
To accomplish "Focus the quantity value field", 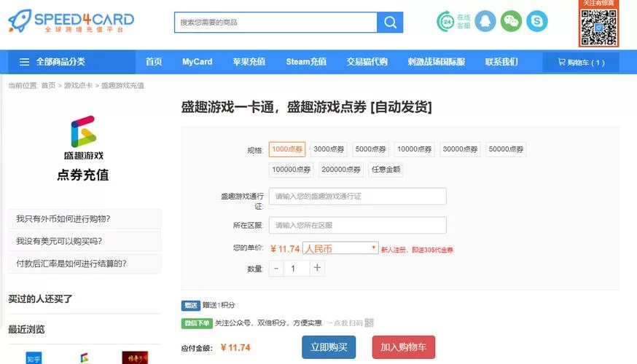I will [297, 268].
